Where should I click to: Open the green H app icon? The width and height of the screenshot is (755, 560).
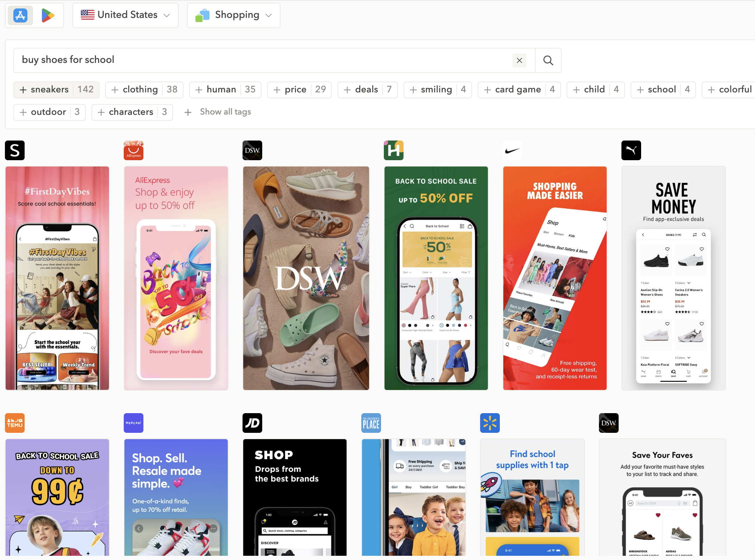pyautogui.click(x=394, y=150)
